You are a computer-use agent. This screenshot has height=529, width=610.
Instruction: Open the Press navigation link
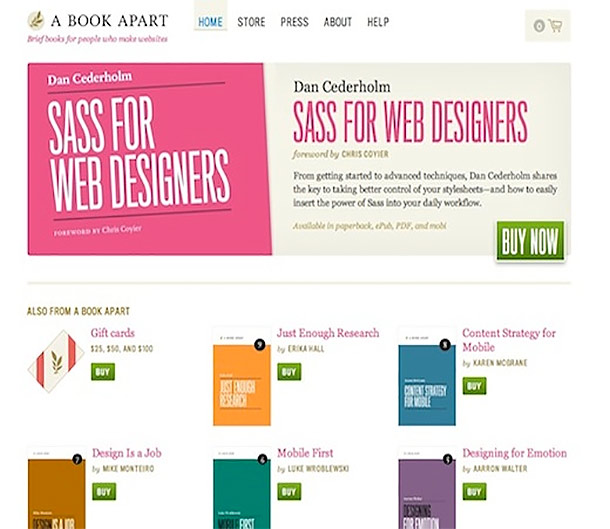point(294,22)
